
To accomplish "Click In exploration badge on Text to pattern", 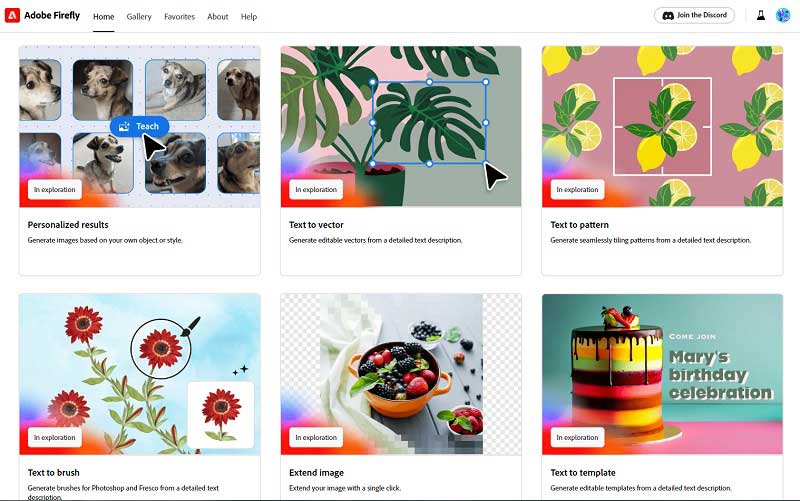I will (x=577, y=189).
